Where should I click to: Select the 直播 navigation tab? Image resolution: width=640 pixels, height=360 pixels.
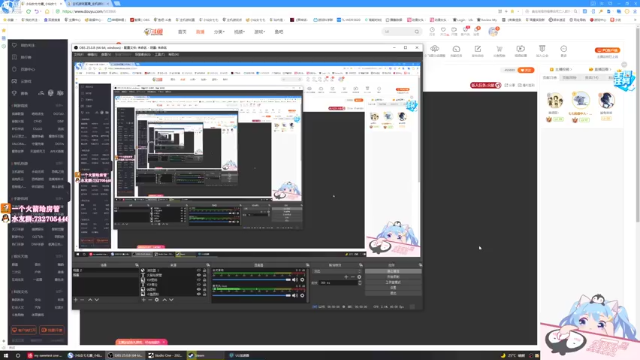coord(200,32)
